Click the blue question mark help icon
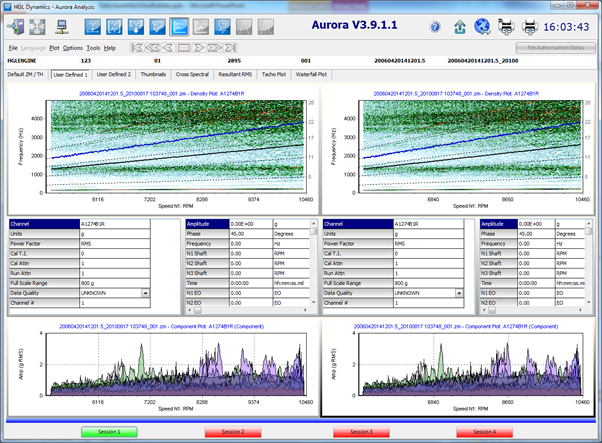Screen dimensions: 602x443 pyautogui.click(x=436, y=27)
